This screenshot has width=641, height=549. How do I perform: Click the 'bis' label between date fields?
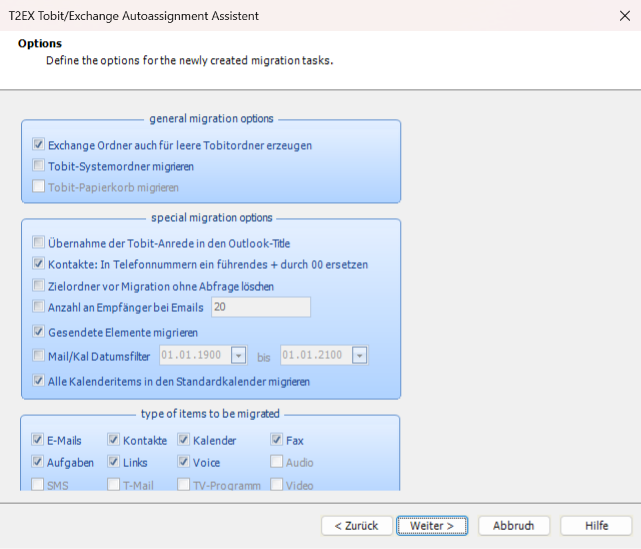(x=264, y=357)
